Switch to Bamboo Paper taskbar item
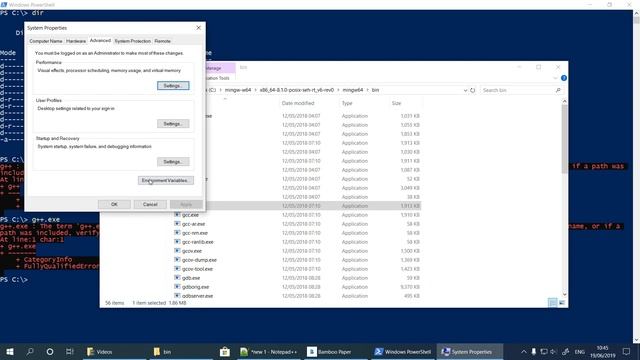Image resolution: width=640 pixels, height=360 pixels. (x=335, y=351)
